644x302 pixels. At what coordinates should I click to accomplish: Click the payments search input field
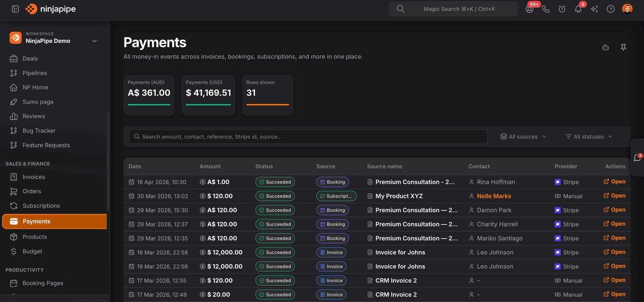pos(307,136)
